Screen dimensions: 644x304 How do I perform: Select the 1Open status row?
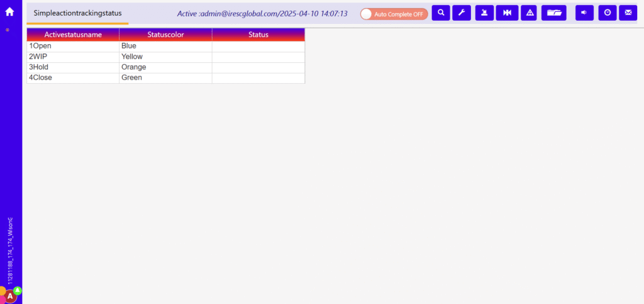[73, 46]
